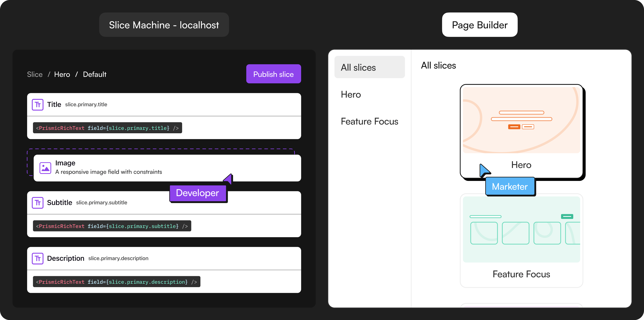Screen dimensions: 644x320
Task: Click the PrismicRichText title code snippet
Action: 107,128
